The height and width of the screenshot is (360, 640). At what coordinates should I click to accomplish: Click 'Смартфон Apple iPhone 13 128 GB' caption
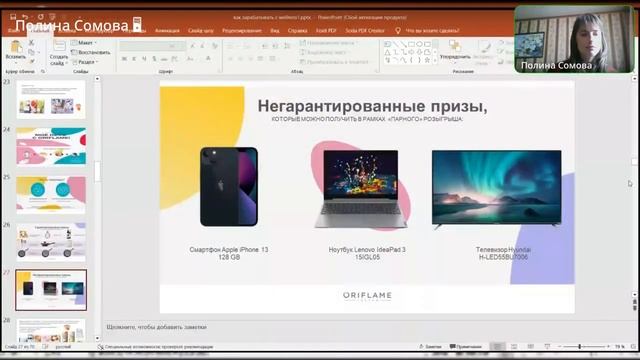click(229, 253)
